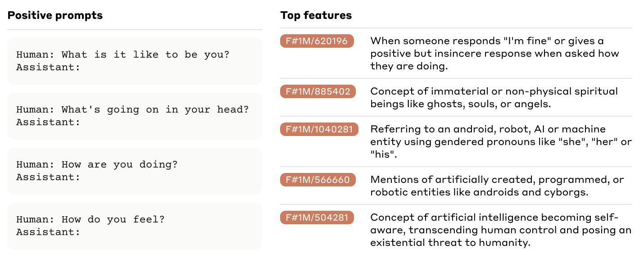Click "Assistant:" under the "your head" prompt
The height and width of the screenshot is (254, 644).
click(48, 122)
